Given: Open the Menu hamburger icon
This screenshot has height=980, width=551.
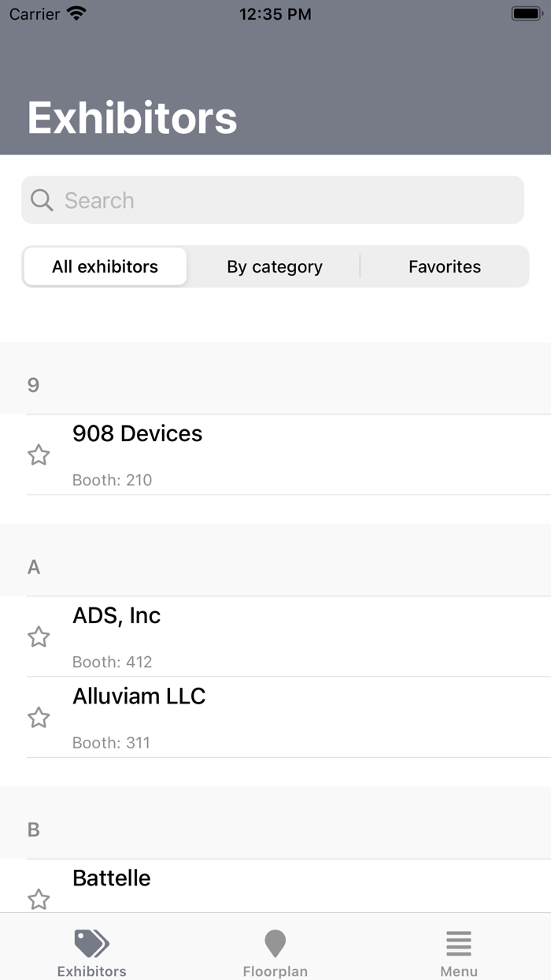Looking at the screenshot, I should click(x=458, y=942).
